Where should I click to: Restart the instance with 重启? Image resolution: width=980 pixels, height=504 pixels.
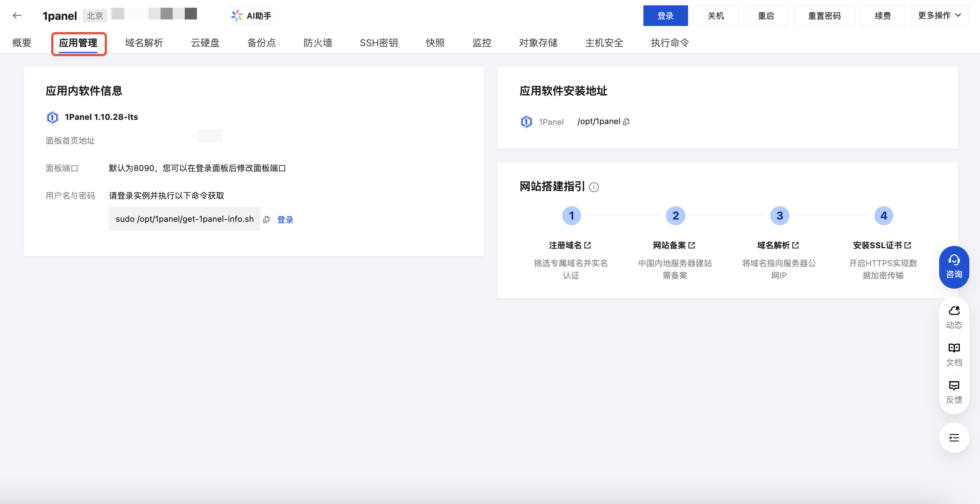[x=766, y=16]
